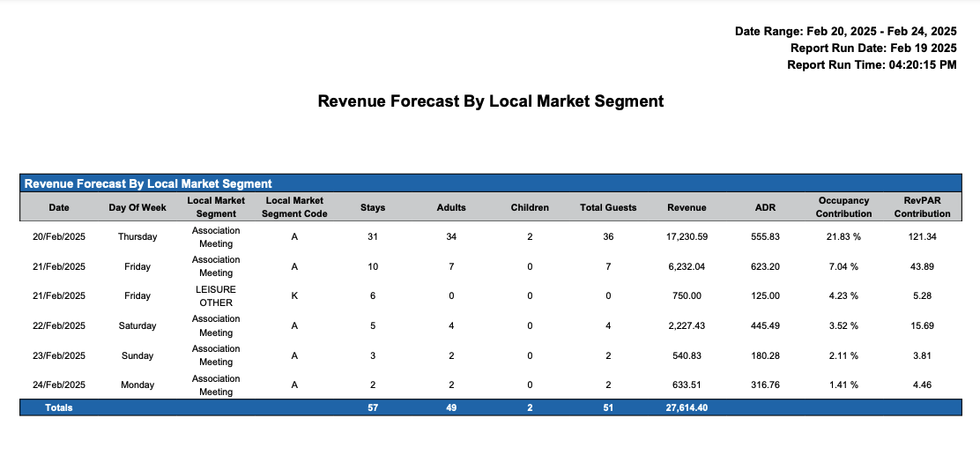Select the LEISURE OTHER segment cell
Viewport: 980px width, 463px height.
[216, 295]
